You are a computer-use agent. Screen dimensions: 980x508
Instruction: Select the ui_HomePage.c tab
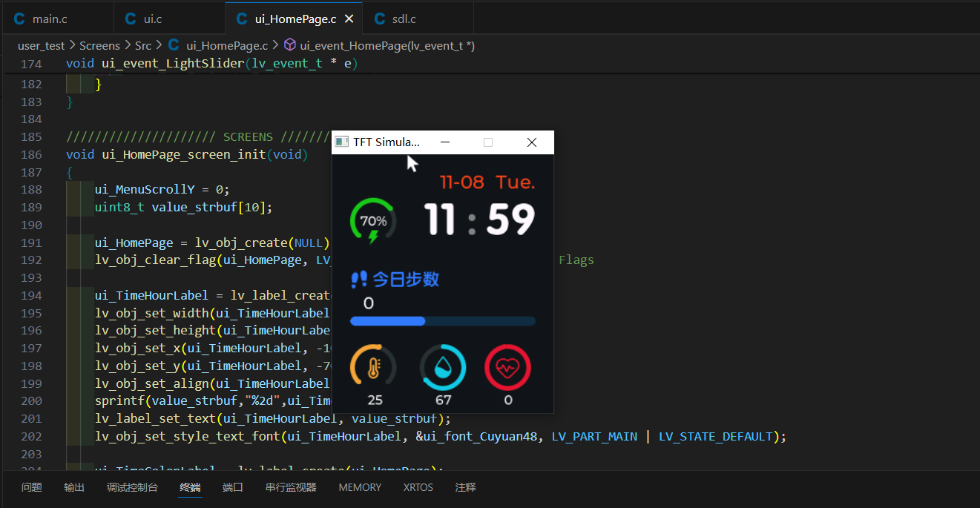pyautogui.click(x=294, y=19)
